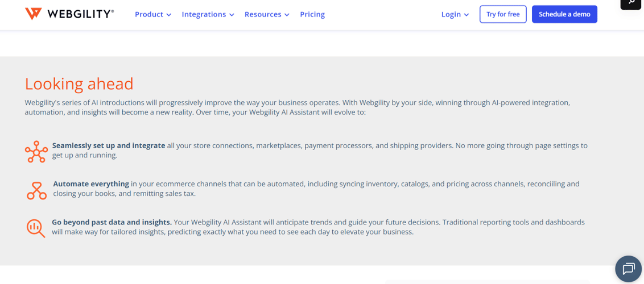Image resolution: width=644 pixels, height=284 pixels.
Task: Click the paragraph starting 'Webgility's series of AI'
Action: (x=298, y=107)
